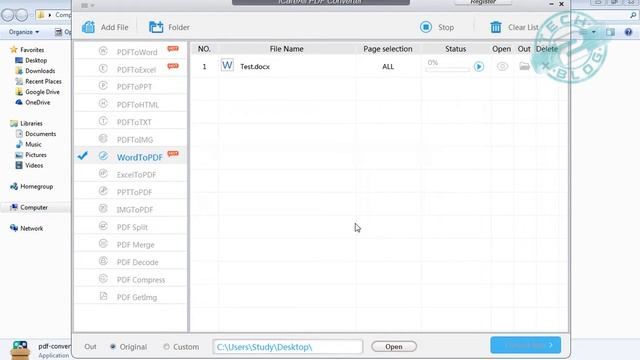Click the Clear List trash icon

(x=496, y=27)
